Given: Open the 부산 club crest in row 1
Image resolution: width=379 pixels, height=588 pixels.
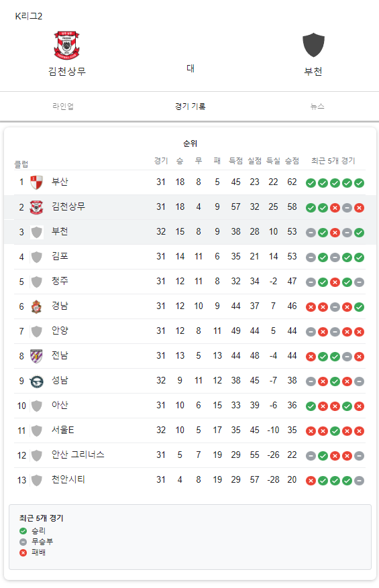Looking at the screenshot, I should (36, 182).
